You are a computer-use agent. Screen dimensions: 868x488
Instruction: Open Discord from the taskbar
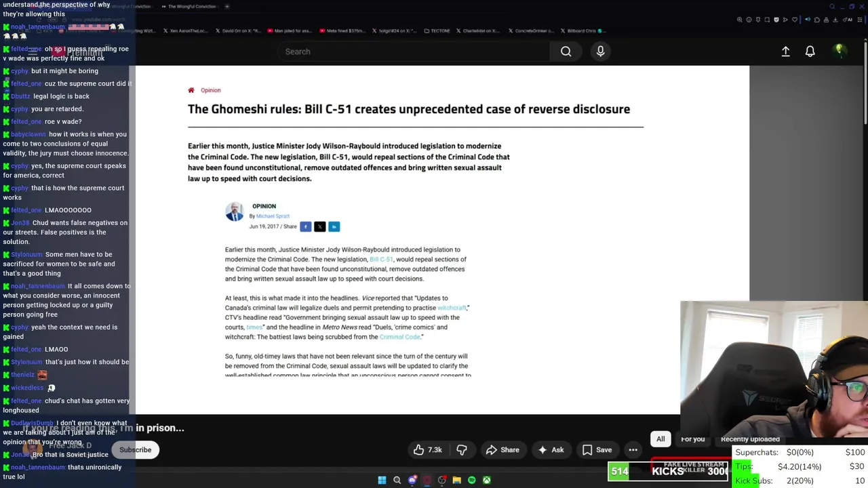[412, 480]
